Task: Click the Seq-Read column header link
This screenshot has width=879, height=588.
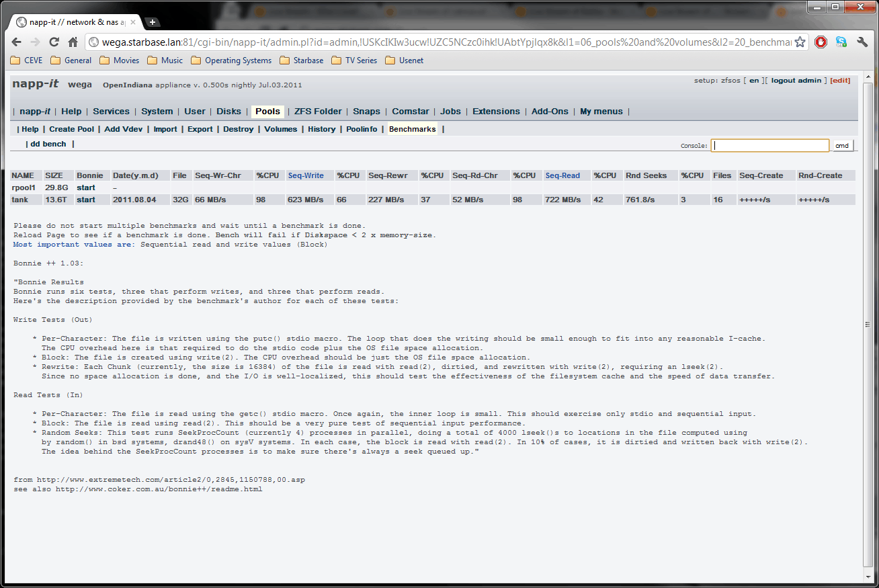Action: 562,175
